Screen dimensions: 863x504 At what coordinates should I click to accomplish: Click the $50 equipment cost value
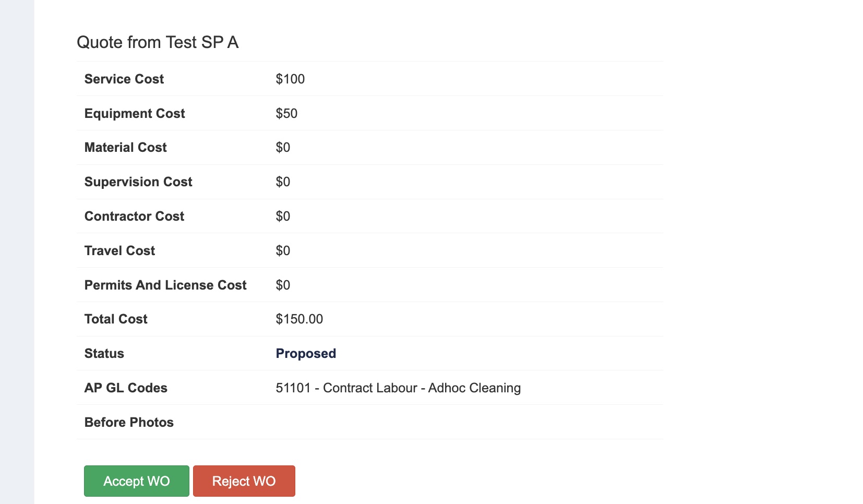286,114
